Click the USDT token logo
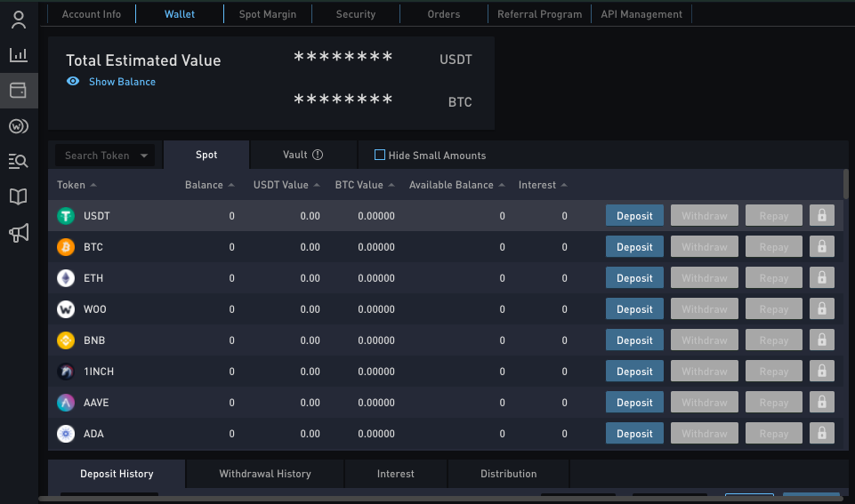The height and width of the screenshot is (504, 855). pyautogui.click(x=66, y=216)
